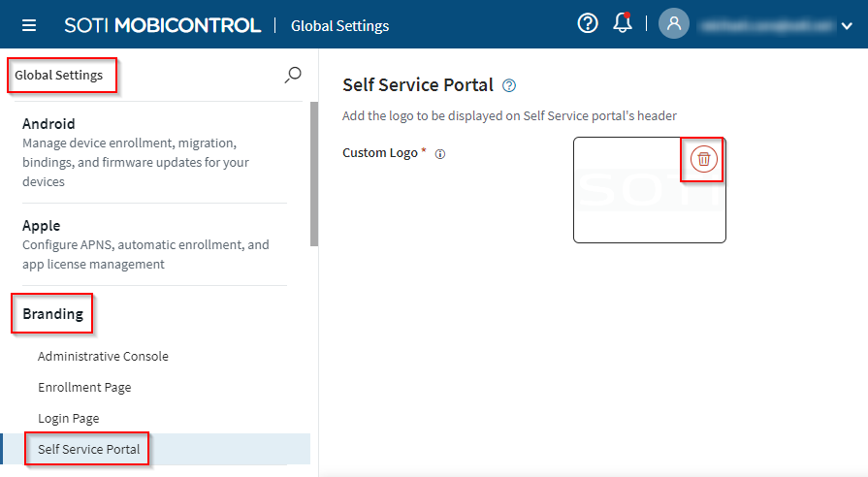Image resolution: width=868 pixels, height=477 pixels.
Task: Open the hamburger main menu
Action: click(29, 25)
